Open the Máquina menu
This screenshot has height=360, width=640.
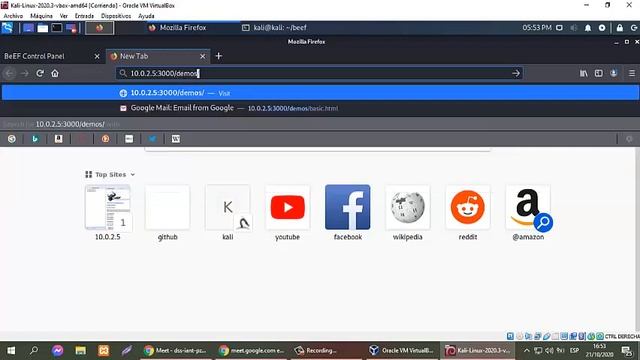pyautogui.click(x=41, y=16)
